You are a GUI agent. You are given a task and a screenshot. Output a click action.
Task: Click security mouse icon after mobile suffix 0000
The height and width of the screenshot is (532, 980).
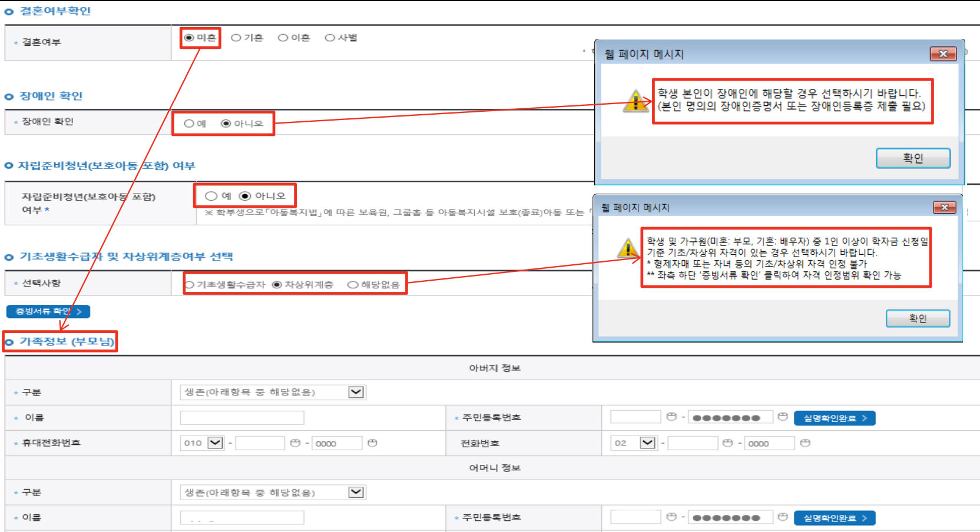372,443
